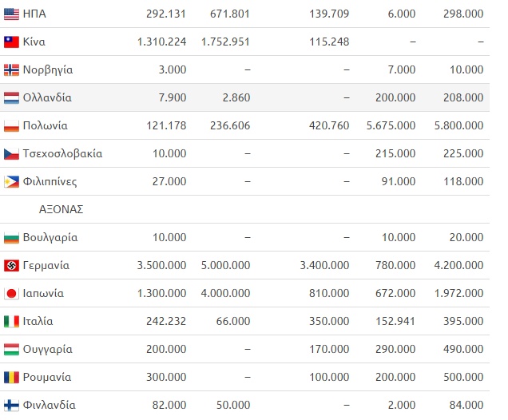The image size is (508, 420).
Task: Click the Hungary flag icon
Action: 11,349
